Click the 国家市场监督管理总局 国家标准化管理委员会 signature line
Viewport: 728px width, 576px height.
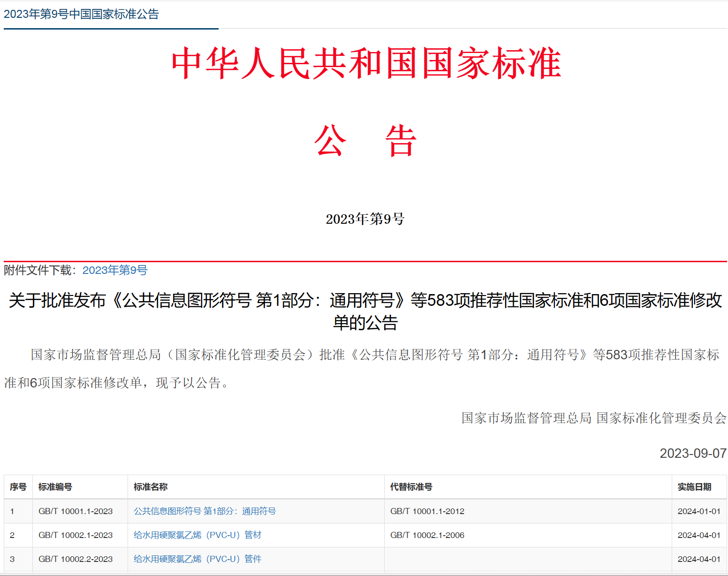pos(594,418)
